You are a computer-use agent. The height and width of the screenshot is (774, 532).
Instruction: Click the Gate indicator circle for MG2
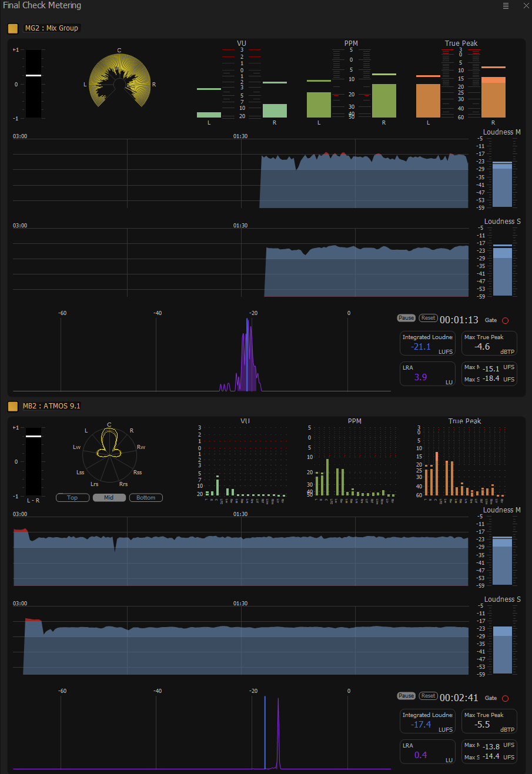point(504,320)
